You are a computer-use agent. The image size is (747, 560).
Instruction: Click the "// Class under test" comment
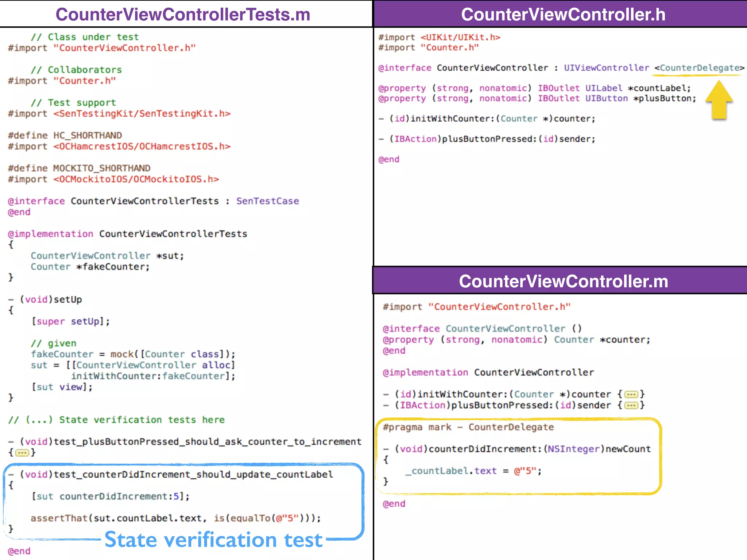point(85,37)
